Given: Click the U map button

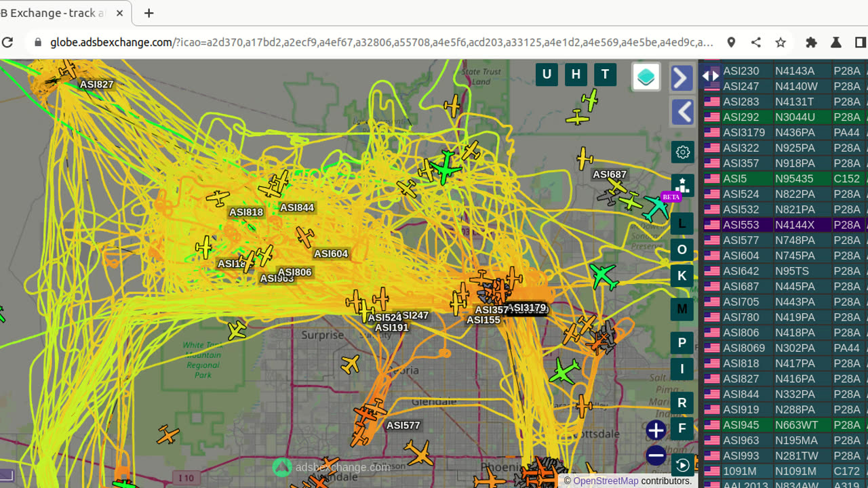Looking at the screenshot, I should coord(547,75).
